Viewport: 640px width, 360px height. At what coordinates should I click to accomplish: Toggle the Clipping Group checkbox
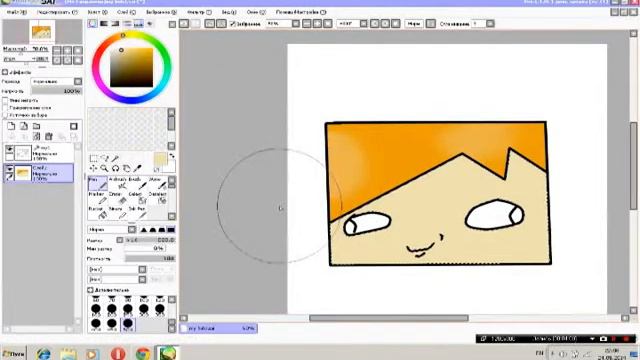tap(5, 108)
